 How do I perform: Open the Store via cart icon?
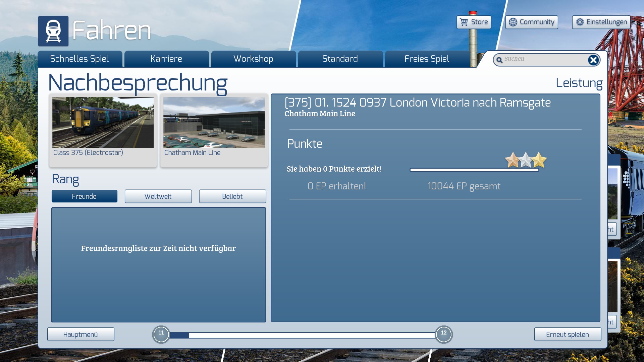(x=464, y=22)
